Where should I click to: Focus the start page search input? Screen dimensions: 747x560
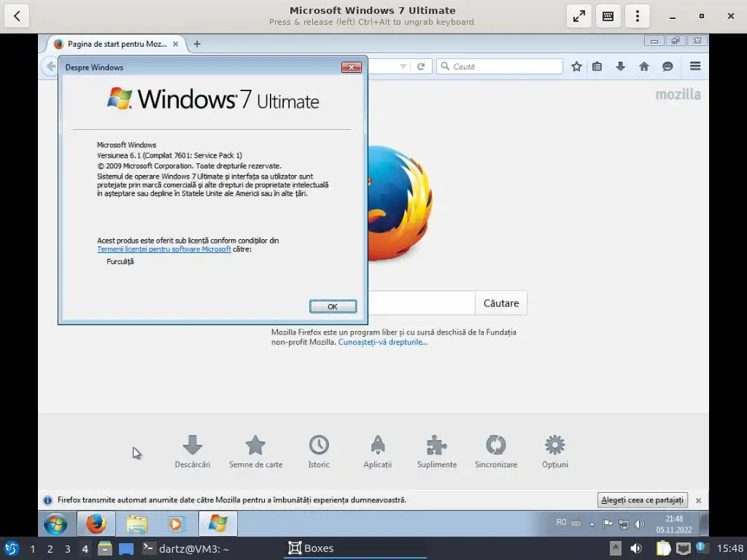[x=421, y=303]
